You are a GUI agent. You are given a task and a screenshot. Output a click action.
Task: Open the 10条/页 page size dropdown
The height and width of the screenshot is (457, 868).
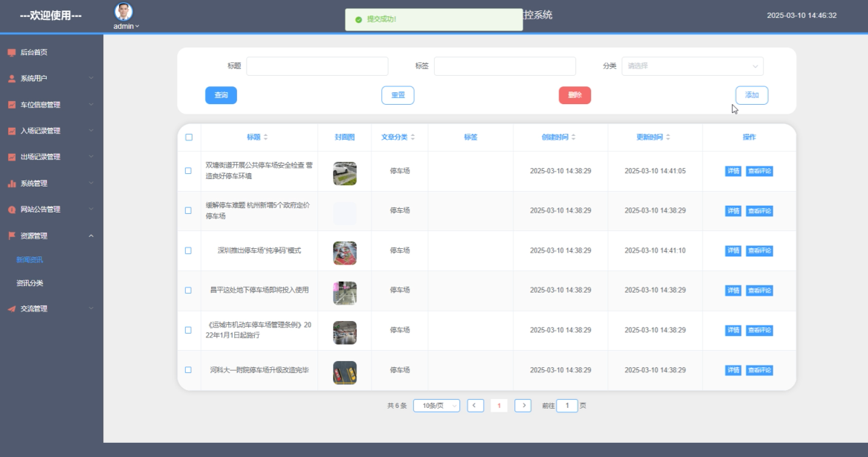[436, 406]
